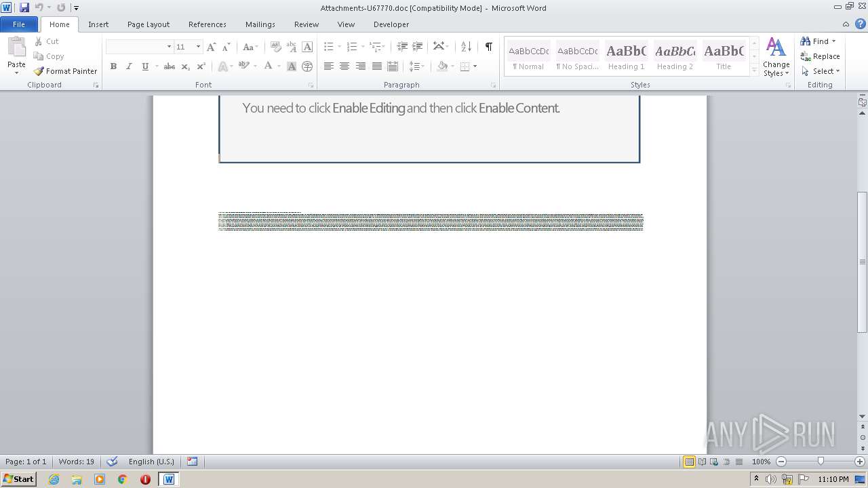
Task: Select the Format Painter tool
Action: (66, 71)
